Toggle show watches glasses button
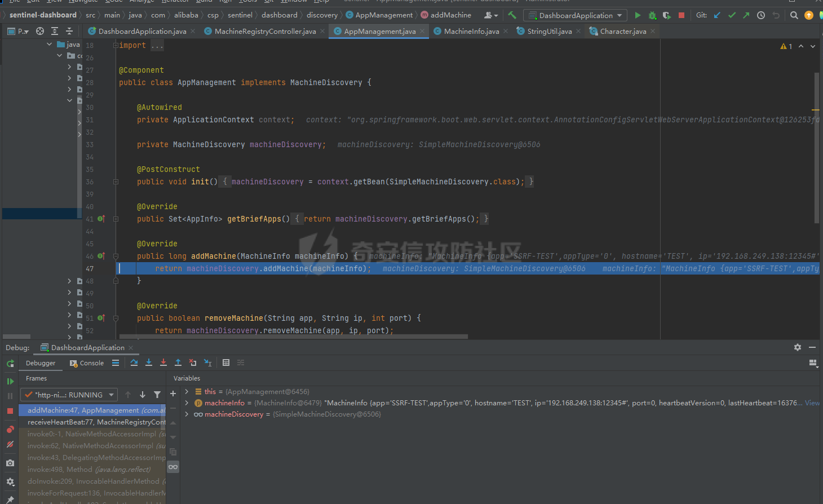 (x=173, y=467)
